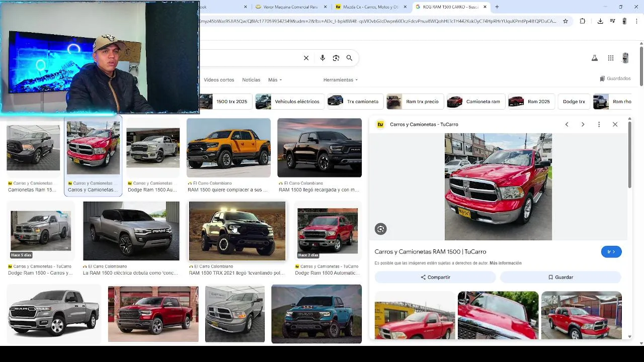The width and height of the screenshot is (644, 362).
Task: Open orange RAM 1500 truck thumbnail
Action: pos(228,148)
